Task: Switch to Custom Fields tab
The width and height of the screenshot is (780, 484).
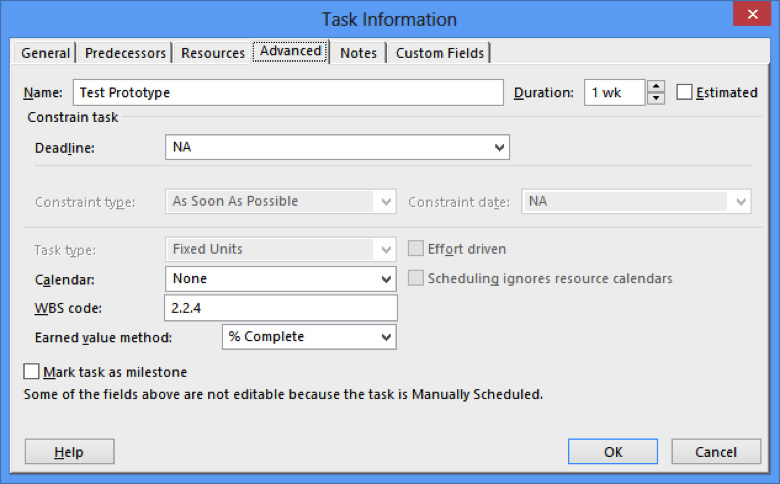Action: (x=439, y=53)
